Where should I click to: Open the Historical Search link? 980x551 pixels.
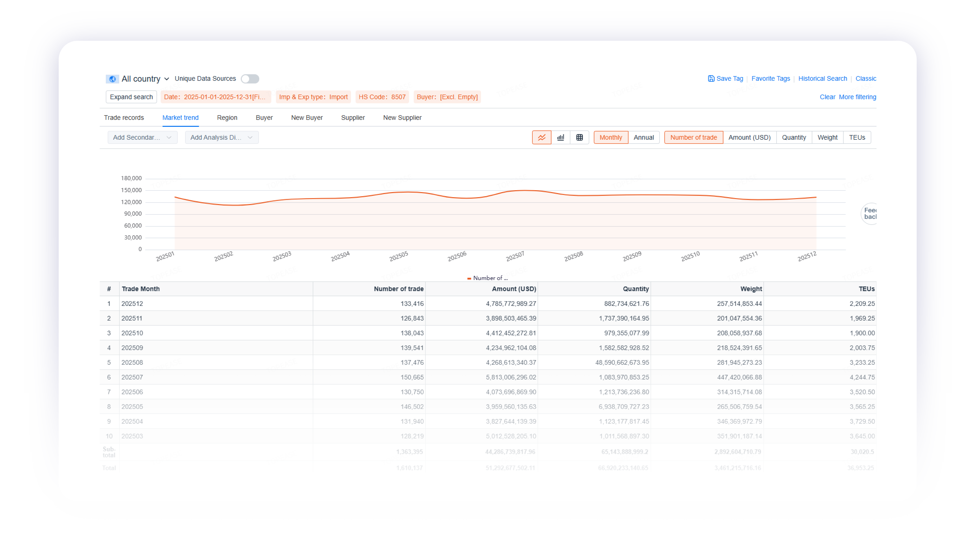coord(823,78)
